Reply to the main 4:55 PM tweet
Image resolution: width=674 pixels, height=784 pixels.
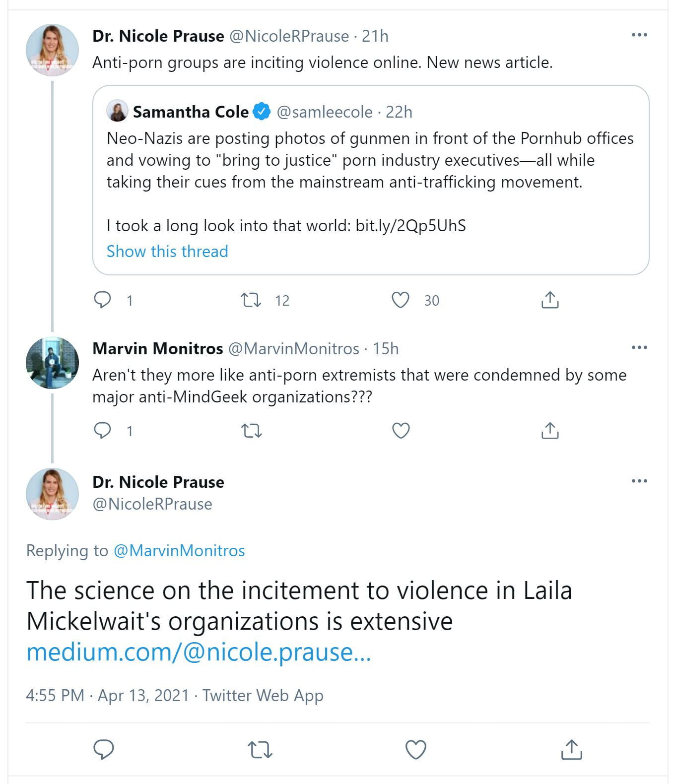104,749
